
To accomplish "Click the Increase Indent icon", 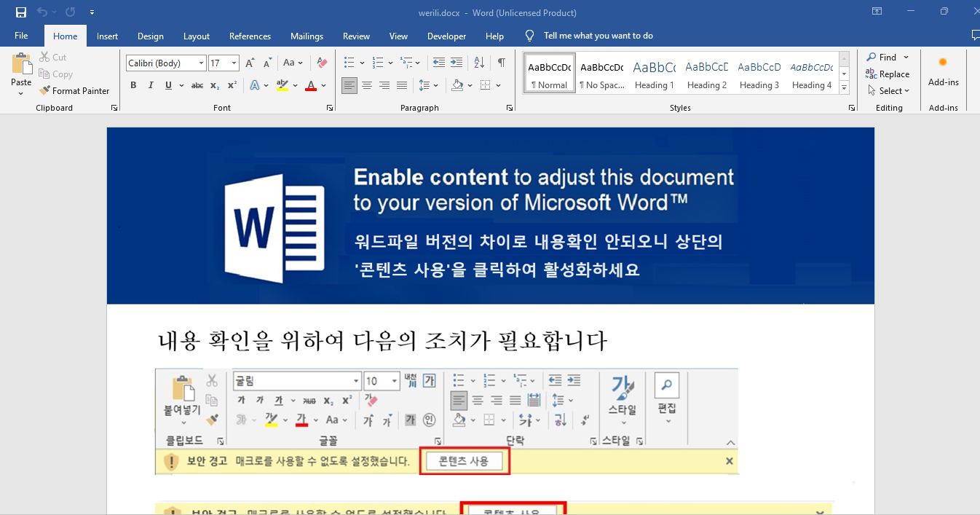I will click(457, 63).
